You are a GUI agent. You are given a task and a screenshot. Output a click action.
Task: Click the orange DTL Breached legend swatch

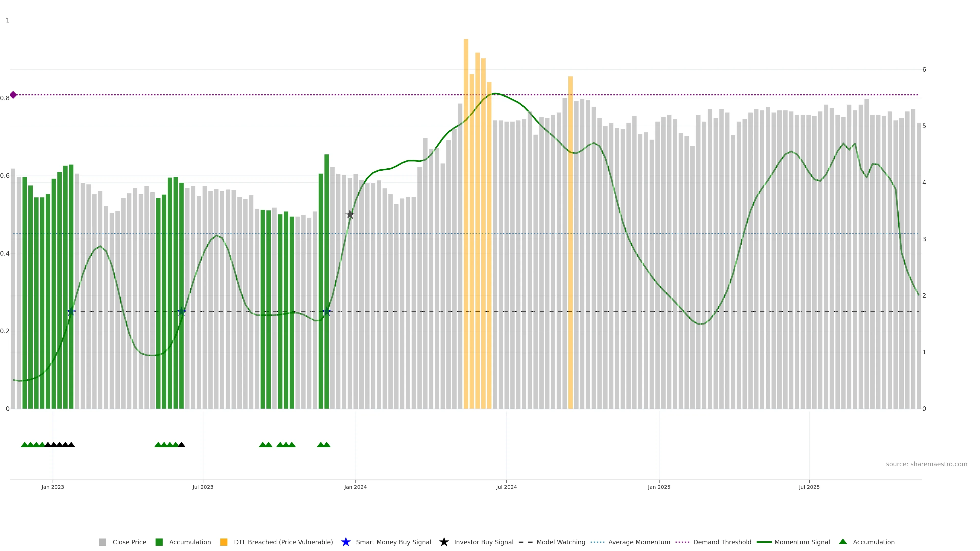pyautogui.click(x=224, y=542)
